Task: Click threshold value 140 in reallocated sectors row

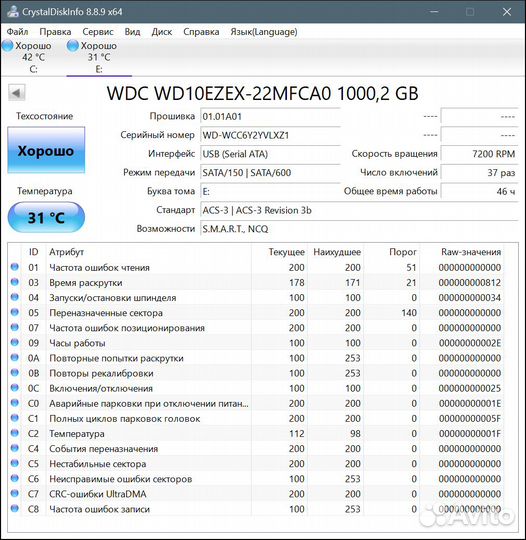Action: [409, 313]
